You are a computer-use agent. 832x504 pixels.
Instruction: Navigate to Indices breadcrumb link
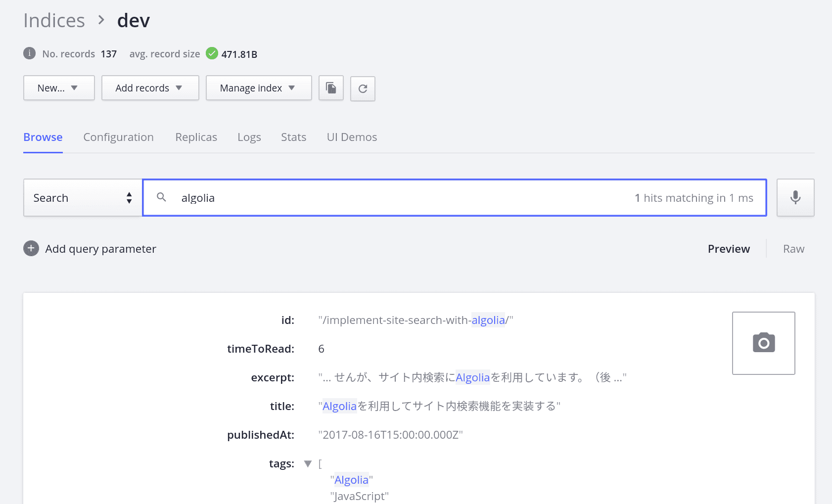tap(54, 21)
